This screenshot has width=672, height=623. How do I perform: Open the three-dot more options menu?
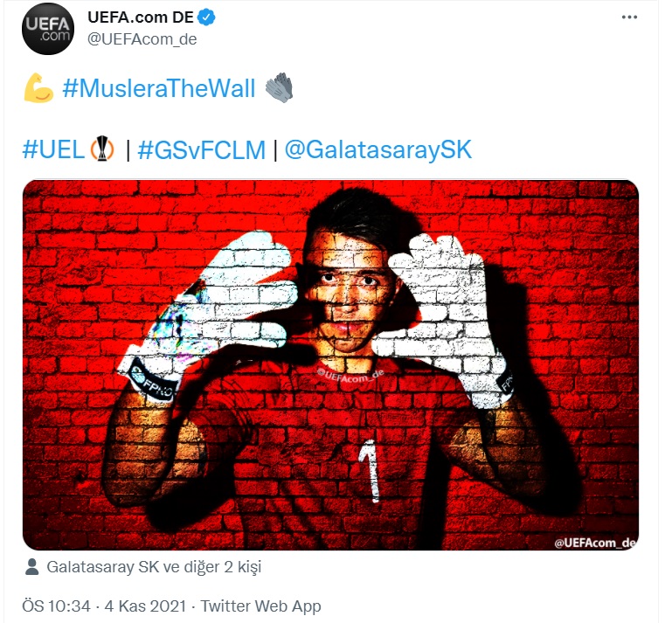click(629, 17)
